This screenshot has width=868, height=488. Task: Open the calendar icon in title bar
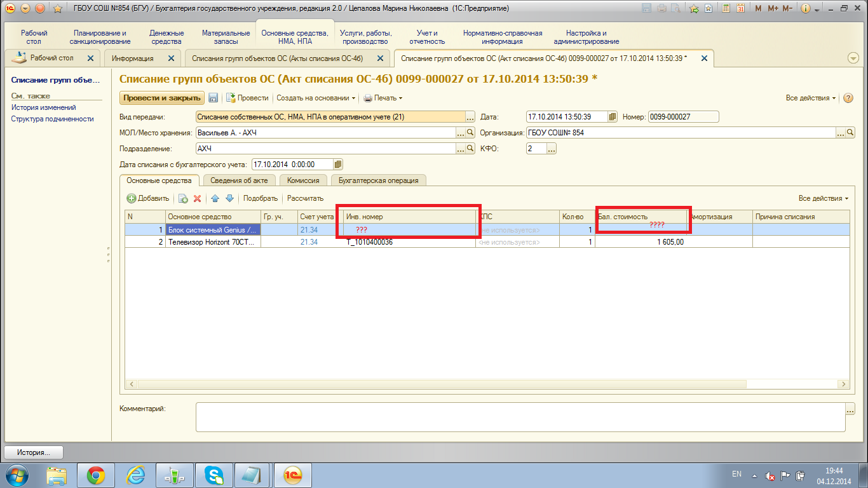740,9
